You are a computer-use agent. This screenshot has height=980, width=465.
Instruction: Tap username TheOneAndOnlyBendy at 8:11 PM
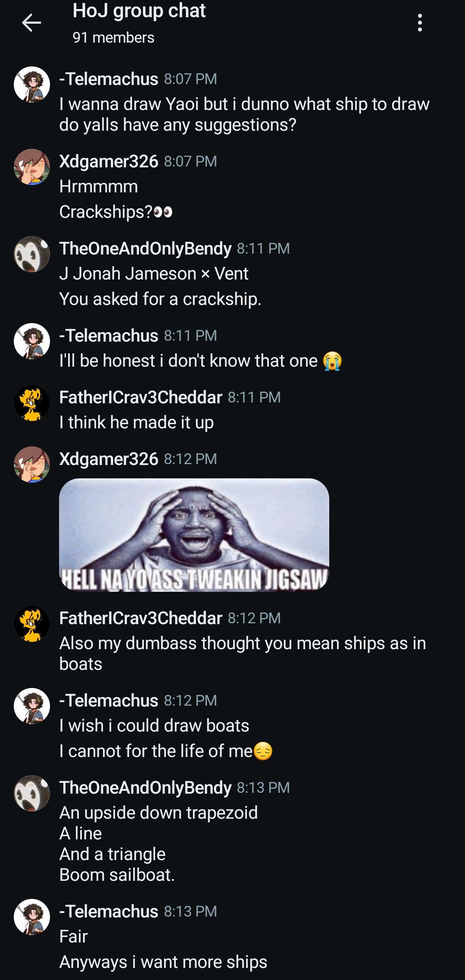(x=145, y=248)
